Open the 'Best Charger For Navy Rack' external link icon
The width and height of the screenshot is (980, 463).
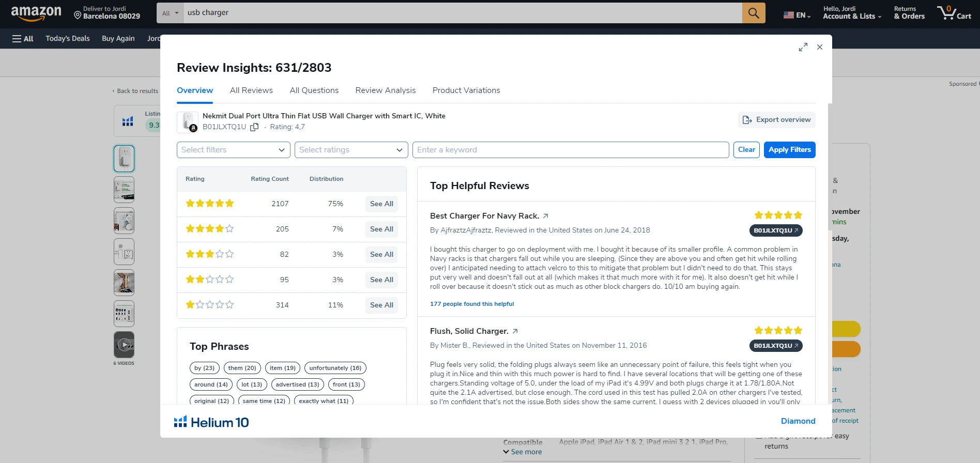(545, 216)
